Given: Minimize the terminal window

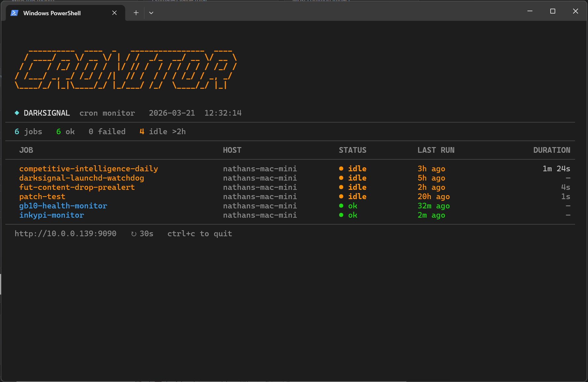Looking at the screenshot, I should 530,11.
